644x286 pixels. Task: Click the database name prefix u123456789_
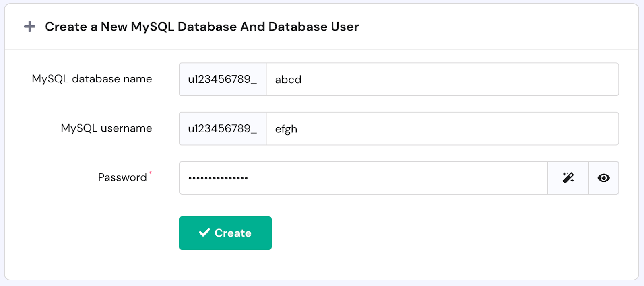coord(222,79)
